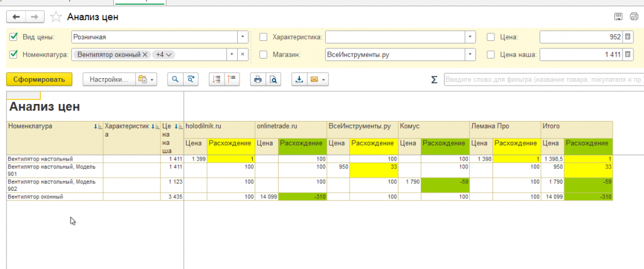Open calculator for the Цена наша field

[628, 54]
